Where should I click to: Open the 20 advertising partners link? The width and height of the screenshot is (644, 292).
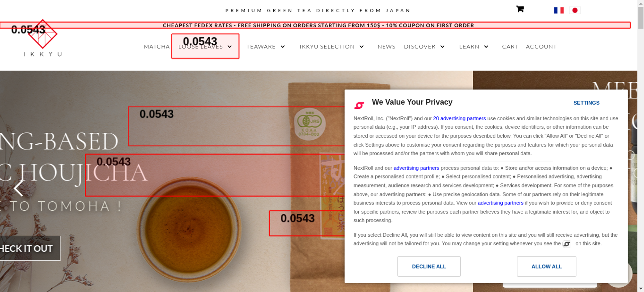[x=459, y=118]
